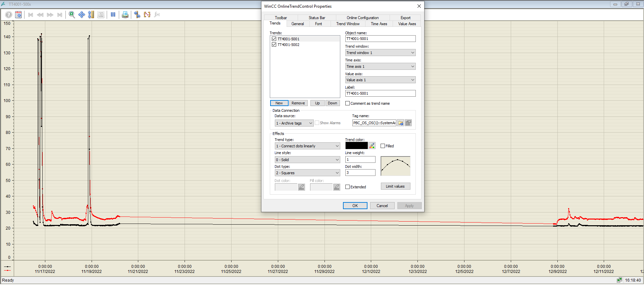Activate the zoom area magnifier tool
This screenshot has height=285, width=644.
(71, 15)
